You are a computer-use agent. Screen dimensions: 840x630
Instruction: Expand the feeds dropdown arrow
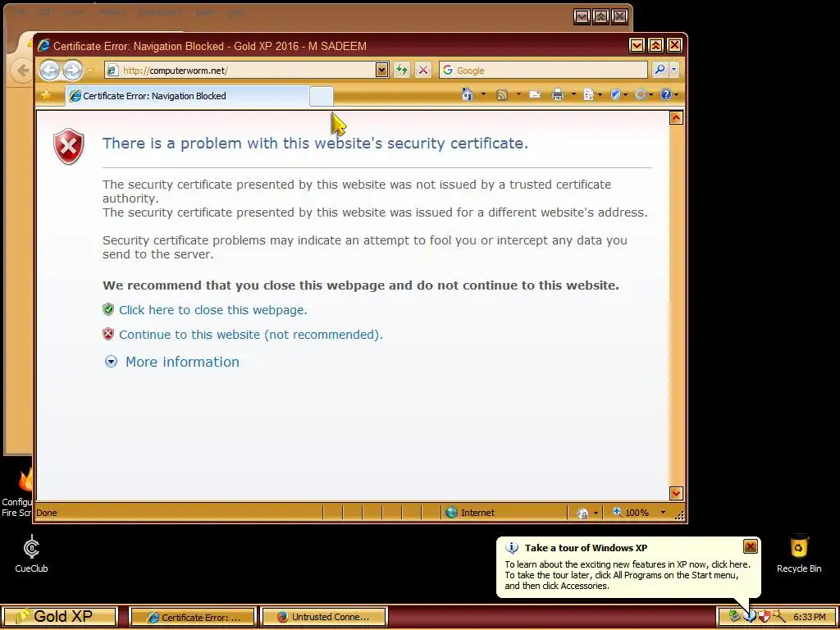(x=518, y=95)
